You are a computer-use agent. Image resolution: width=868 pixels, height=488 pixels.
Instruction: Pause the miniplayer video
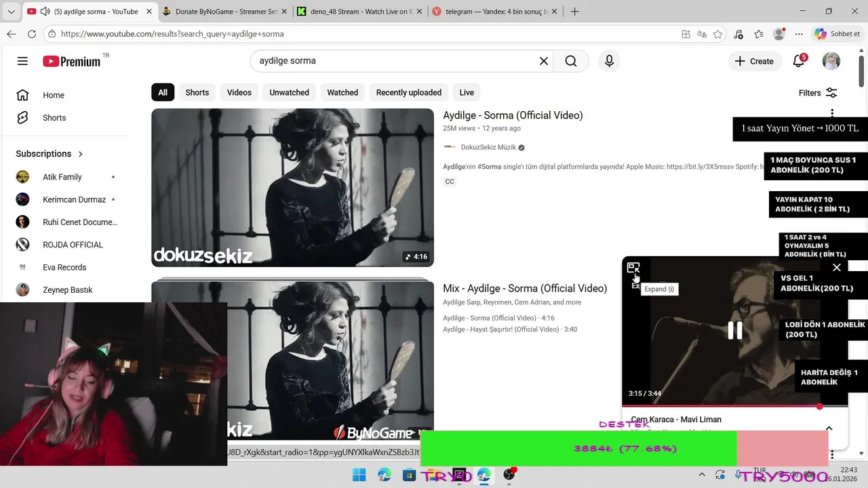tap(734, 330)
